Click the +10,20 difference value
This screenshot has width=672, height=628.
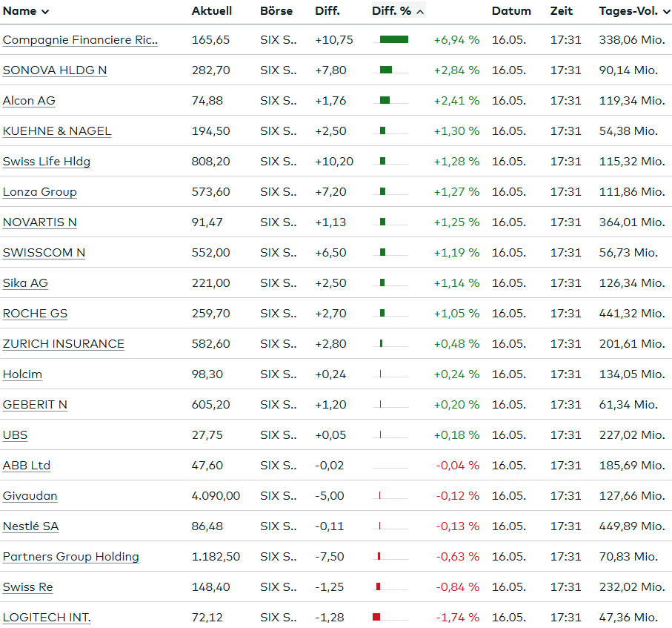pyautogui.click(x=334, y=162)
